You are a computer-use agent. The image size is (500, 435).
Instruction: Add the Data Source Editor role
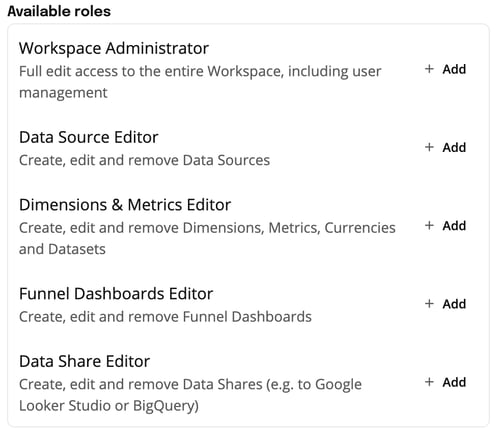pos(445,147)
